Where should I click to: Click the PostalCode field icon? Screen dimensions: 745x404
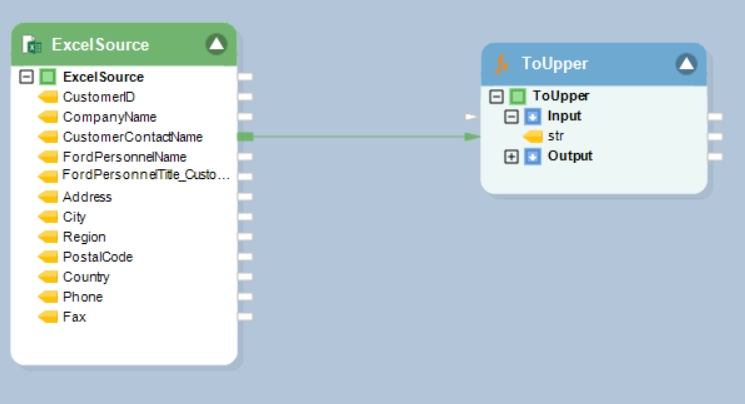[x=48, y=257]
